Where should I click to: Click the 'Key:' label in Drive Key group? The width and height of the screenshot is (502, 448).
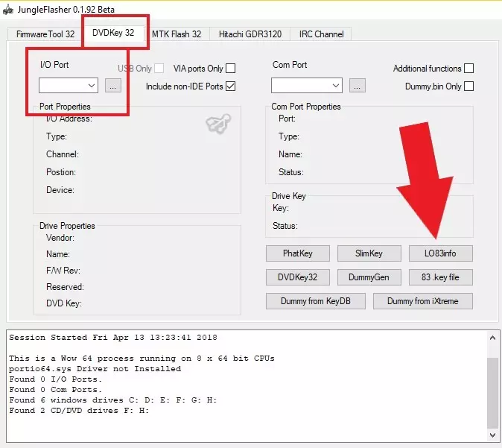pos(281,208)
